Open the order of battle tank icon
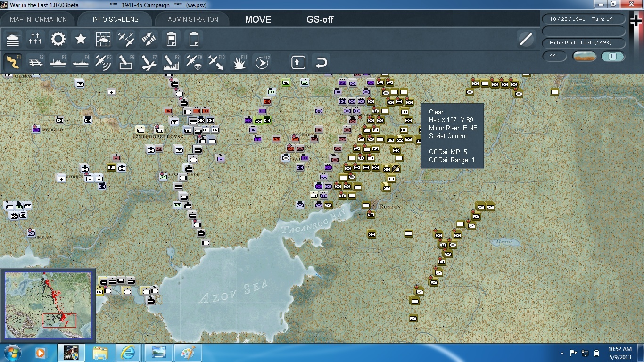Image resolution: width=644 pixels, height=362 pixels. pos(13,39)
